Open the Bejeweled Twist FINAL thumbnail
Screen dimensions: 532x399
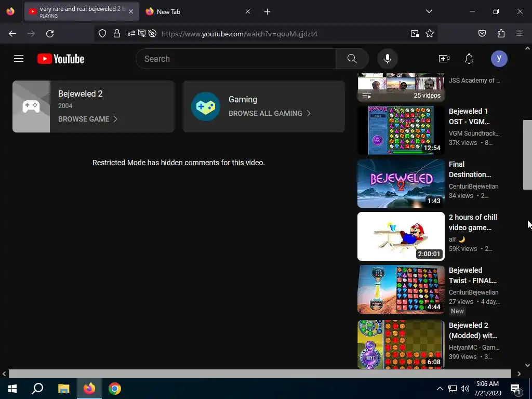(x=401, y=289)
